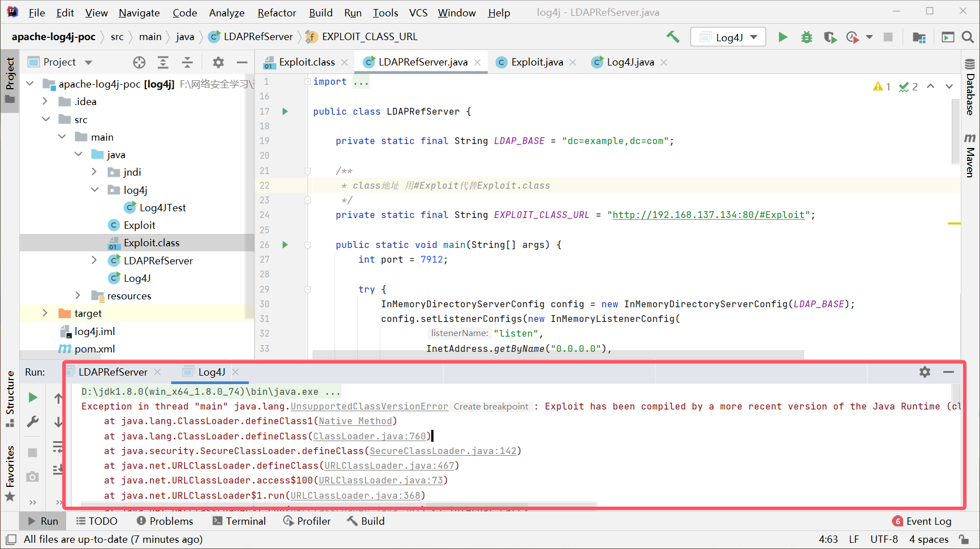The width and height of the screenshot is (980, 549).
Task: Collapse the log4j package
Action: 94,190
